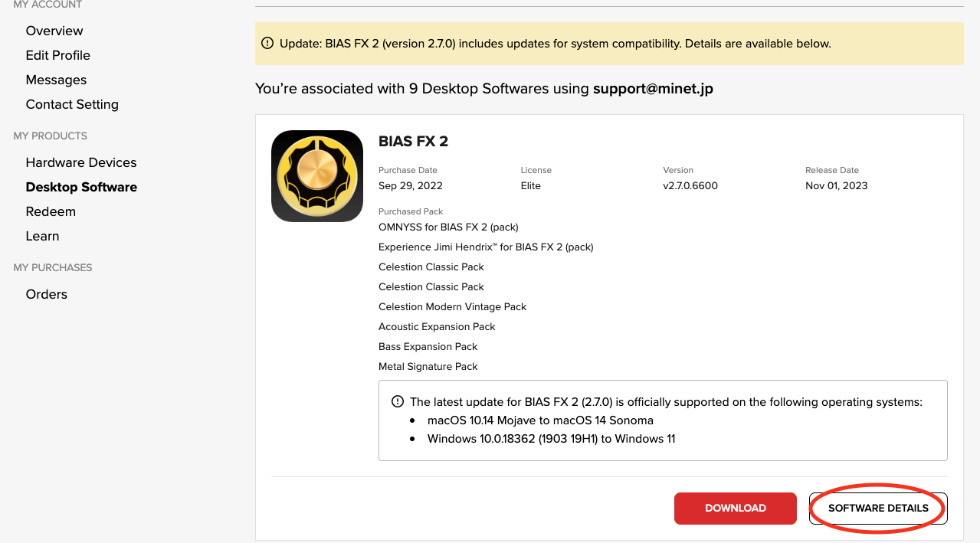Download BIAS FX 2 with the red button
The width and height of the screenshot is (980, 543).
(x=736, y=509)
